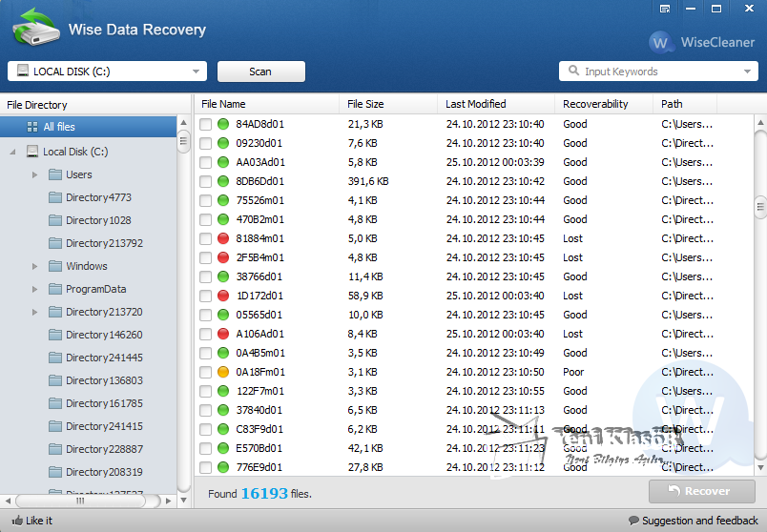Sort by the File Size column header
The height and width of the screenshot is (532, 767).
coord(366,104)
